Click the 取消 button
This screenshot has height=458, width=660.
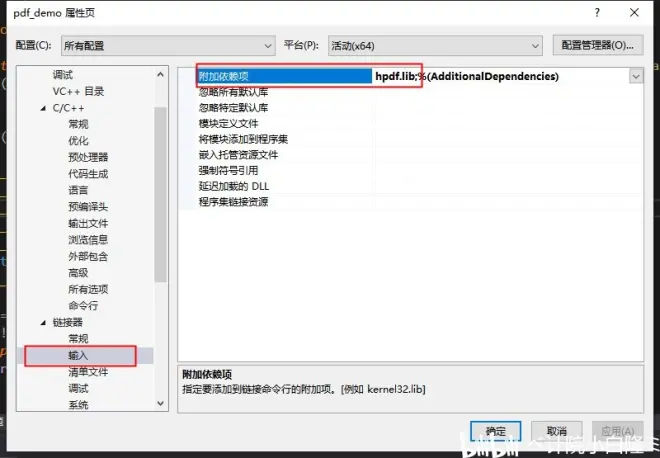pos(556,431)
